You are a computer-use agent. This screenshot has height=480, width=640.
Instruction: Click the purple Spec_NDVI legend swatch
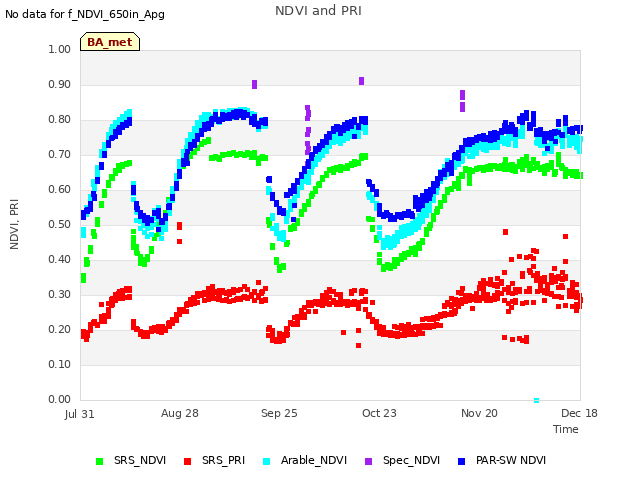368,461
